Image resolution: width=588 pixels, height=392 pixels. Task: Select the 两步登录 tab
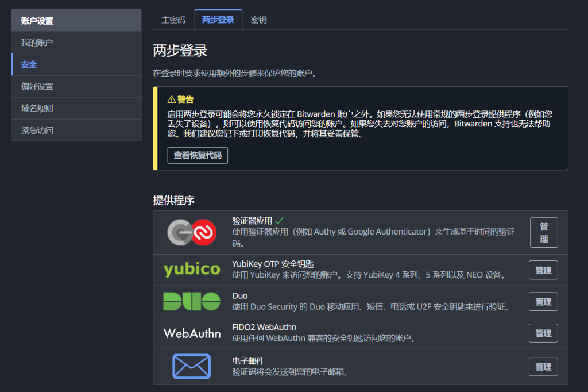tap(218, 19)
